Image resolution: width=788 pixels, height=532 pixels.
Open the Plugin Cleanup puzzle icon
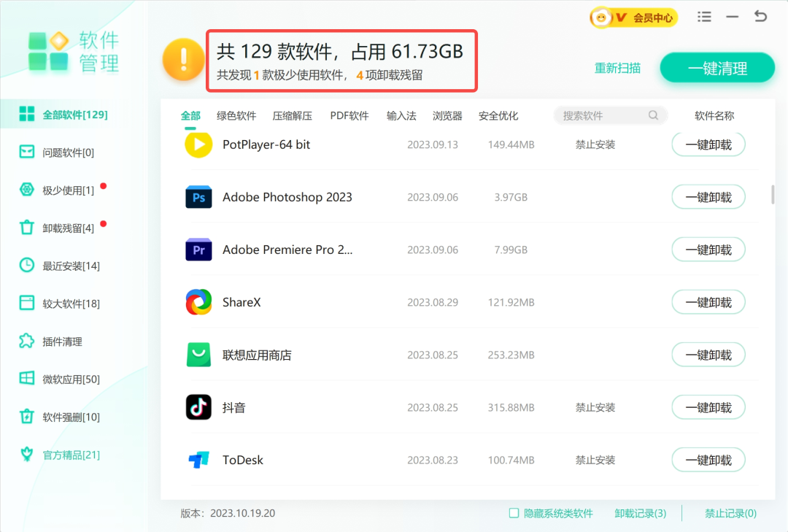coord(27,341)
